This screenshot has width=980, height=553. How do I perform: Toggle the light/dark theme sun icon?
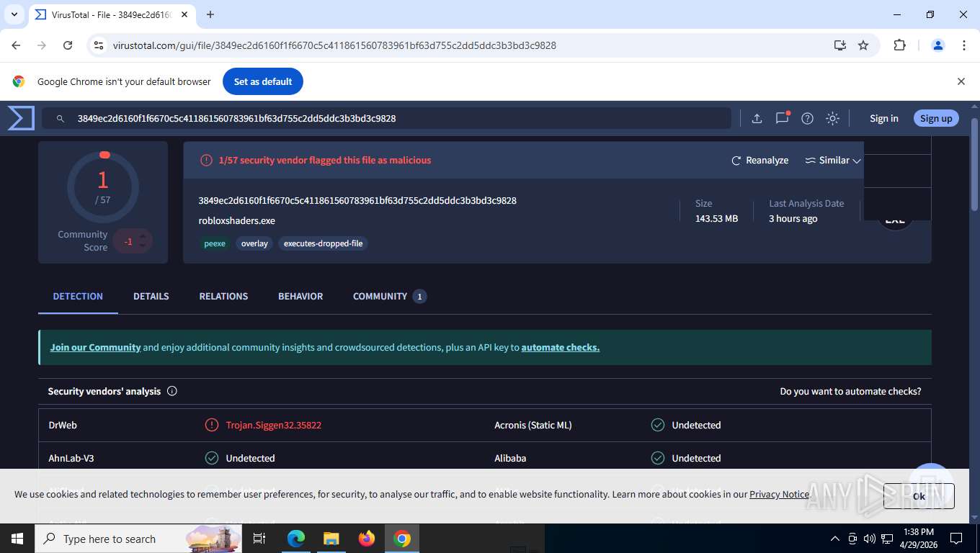833,119
